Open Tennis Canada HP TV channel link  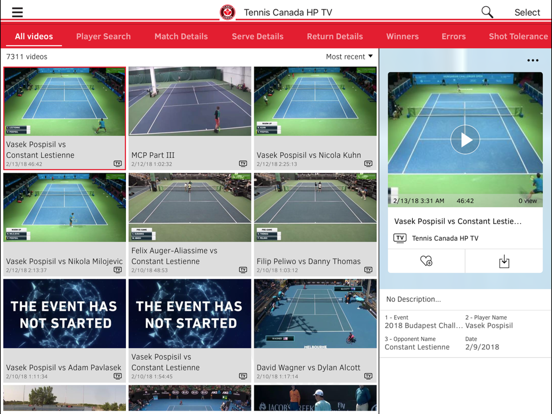pyautogui.click(x=445, y=238)
